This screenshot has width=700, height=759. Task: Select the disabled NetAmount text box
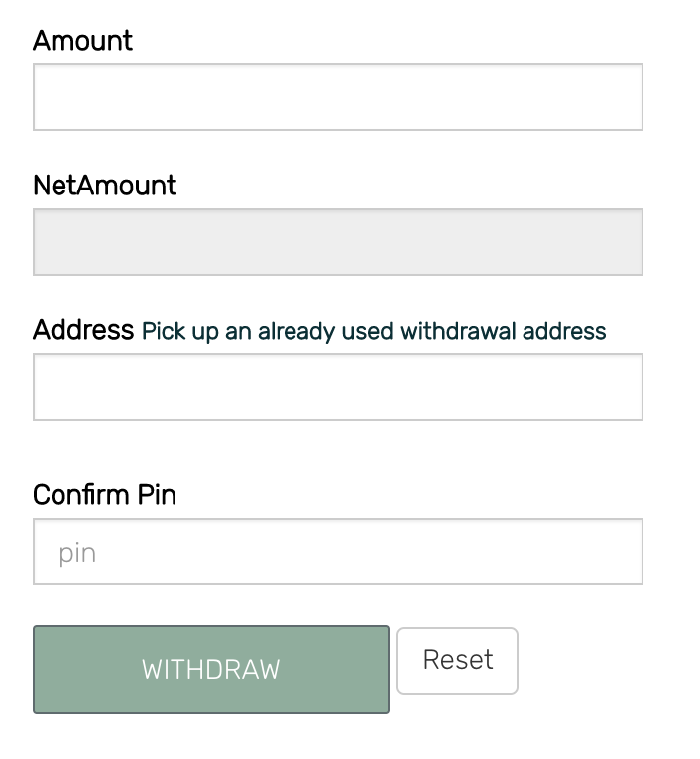337,242
